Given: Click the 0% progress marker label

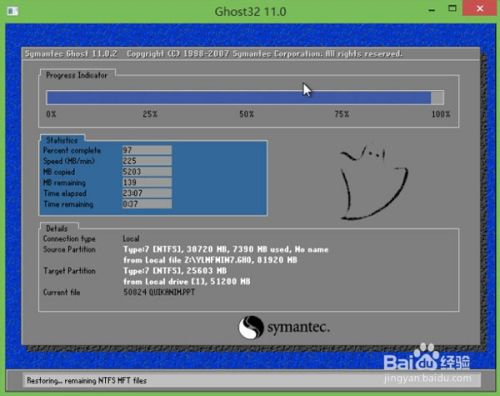Looking at the screenshot, I should (51, 114).
